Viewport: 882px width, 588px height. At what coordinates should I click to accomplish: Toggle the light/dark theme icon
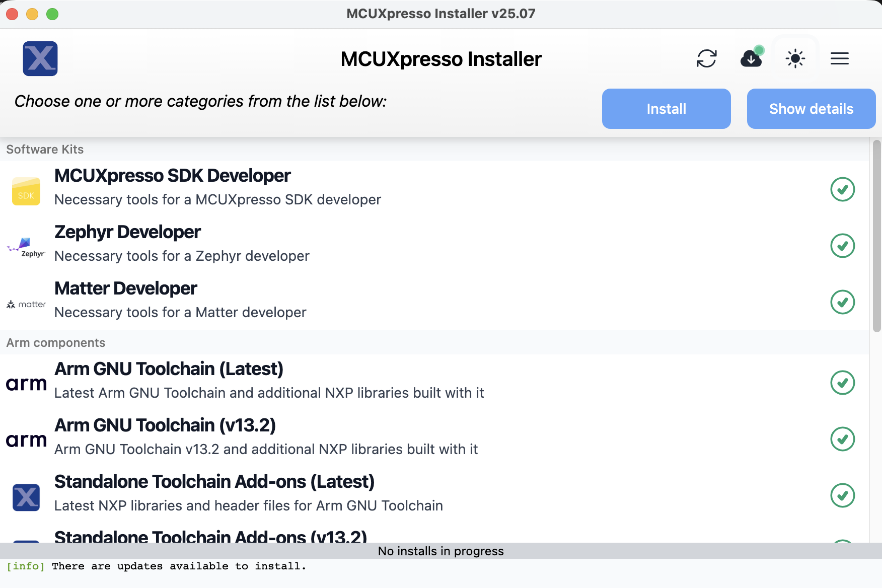(x=795, y=58)
